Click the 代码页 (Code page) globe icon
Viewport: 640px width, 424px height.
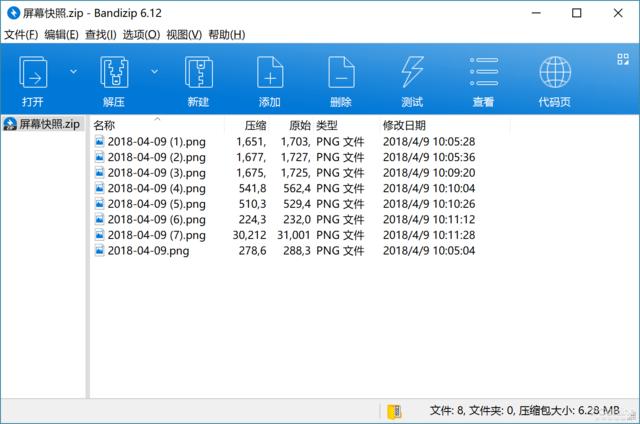pos(555,74)
